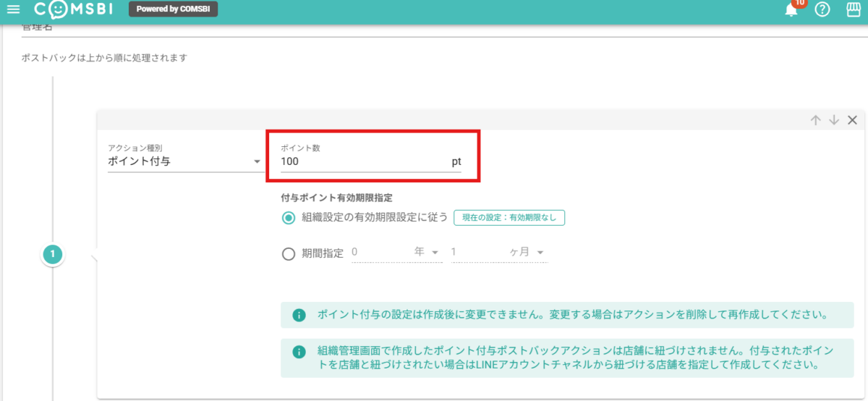The height and width of the screenshot is (401, 868).
Task: Click the second banner's info icon
Action: tap(297, 352)
